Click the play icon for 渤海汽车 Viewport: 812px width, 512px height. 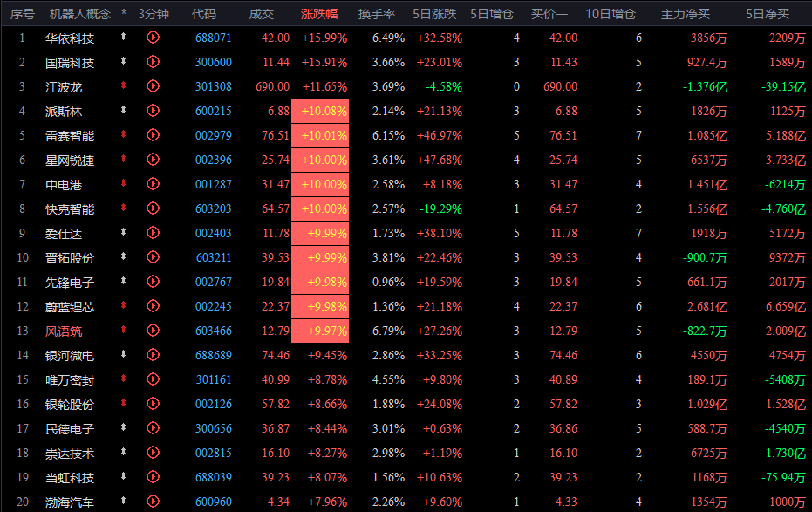point(153,502)
